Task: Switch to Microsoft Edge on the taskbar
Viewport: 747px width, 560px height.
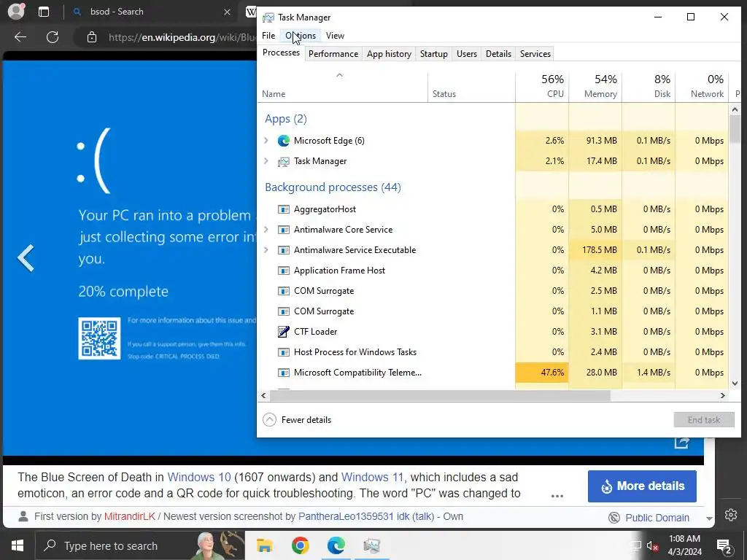Action: tap(336, 545)
